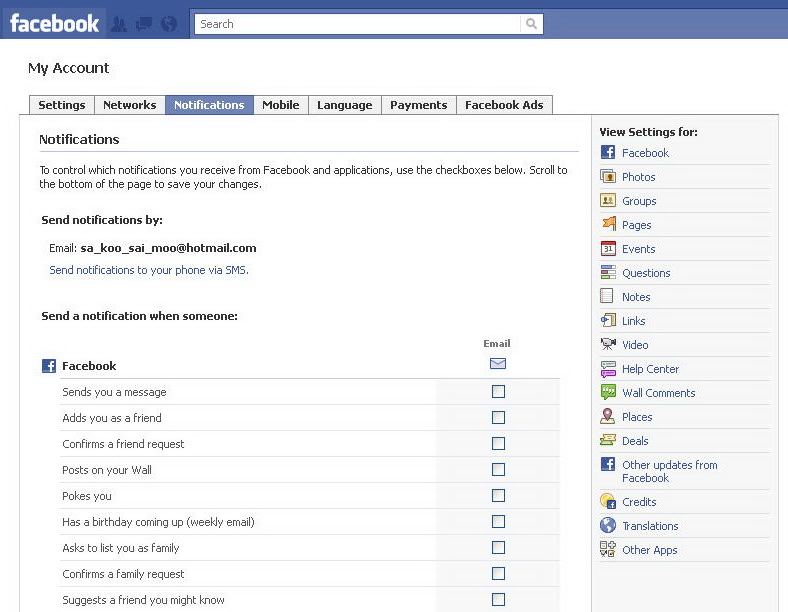Click the Help Center icon
This screenshot has width=788, height=612.
[608, 368]
